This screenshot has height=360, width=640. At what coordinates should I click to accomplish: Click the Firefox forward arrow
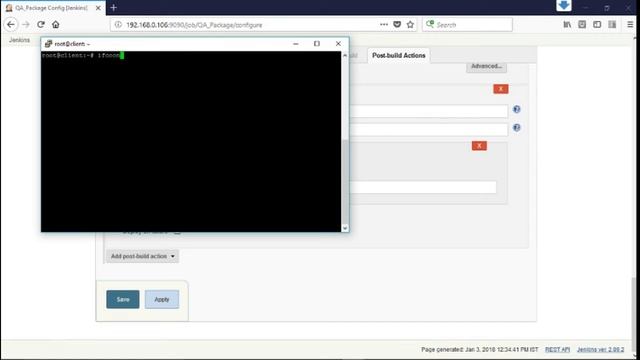click(26, 24)
